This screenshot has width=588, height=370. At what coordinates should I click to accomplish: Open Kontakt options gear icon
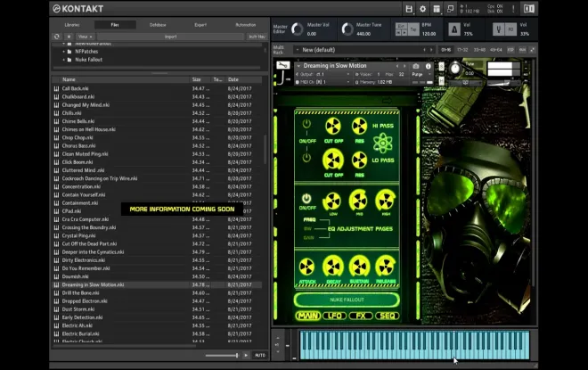pyautogui.click(x=422, y=9)
